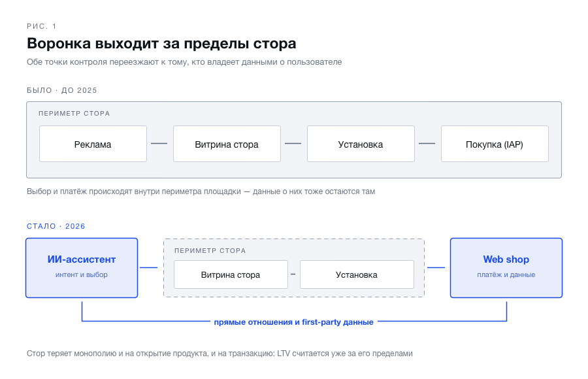Click the footer caption about Стор теряет монополию
Screen dimensions: 588x379
[220, 354]
